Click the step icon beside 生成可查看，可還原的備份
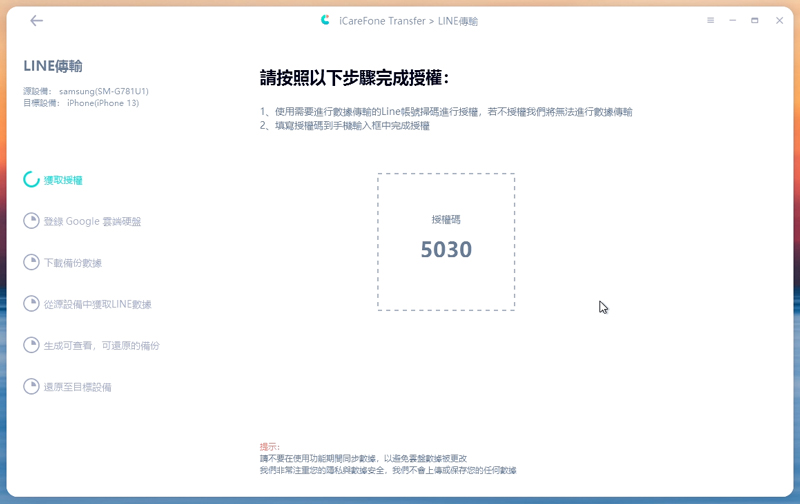Screen dimensions: 800x504 [x=32, y=345]
